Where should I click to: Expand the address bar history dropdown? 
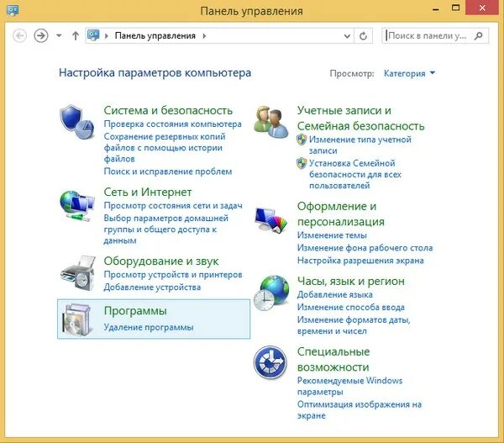coord(347,35)
